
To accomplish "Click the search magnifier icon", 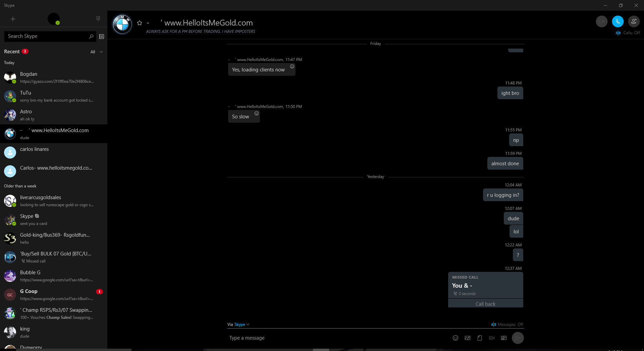I will pos(91,36).
